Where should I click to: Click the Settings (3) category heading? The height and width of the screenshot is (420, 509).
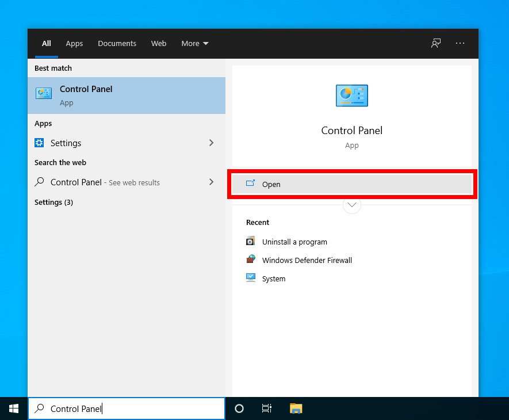[53, 203]
